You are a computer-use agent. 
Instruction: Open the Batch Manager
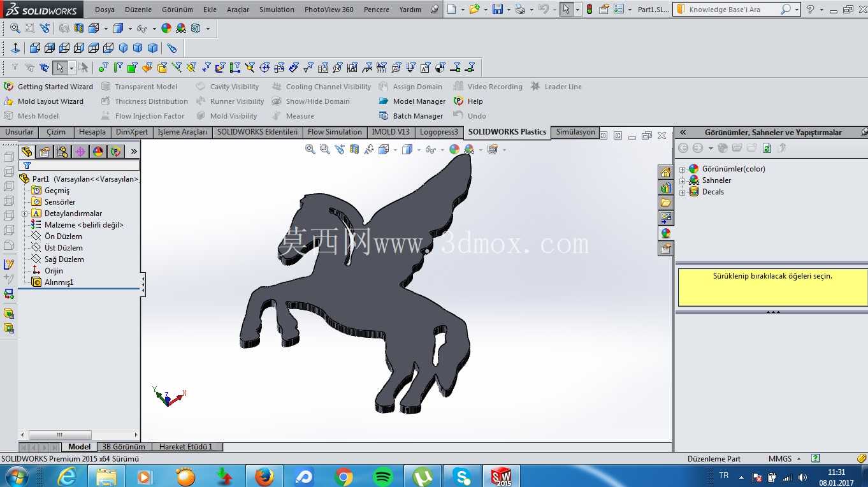[410, 116]
